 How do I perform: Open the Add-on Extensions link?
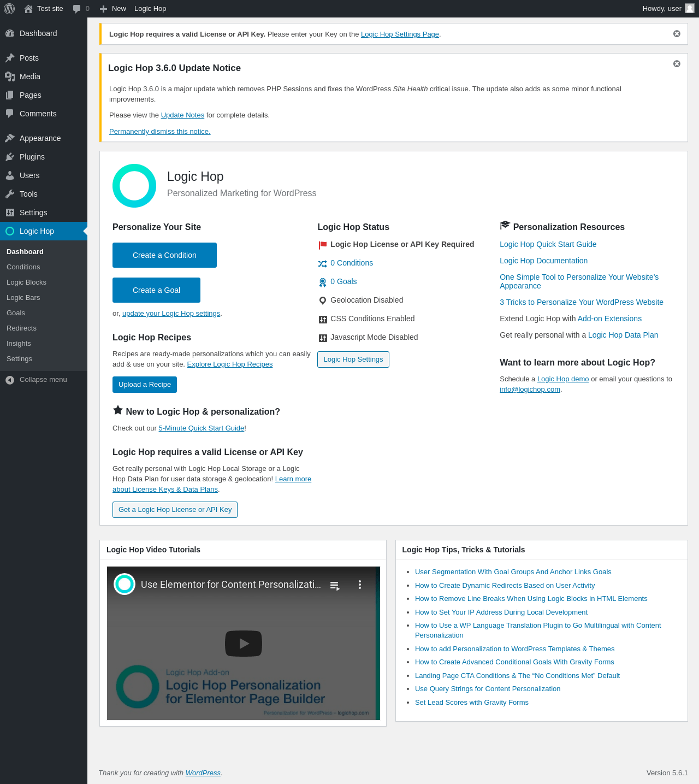[609, 319]
